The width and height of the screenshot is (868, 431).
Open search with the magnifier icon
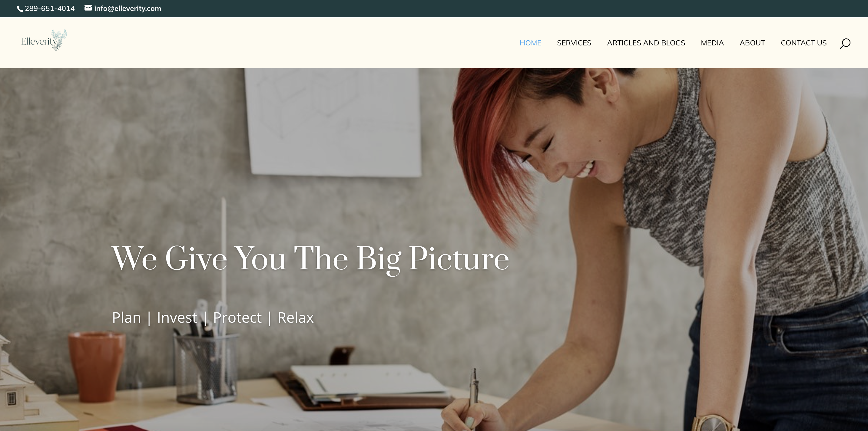[x=845, y=44]
